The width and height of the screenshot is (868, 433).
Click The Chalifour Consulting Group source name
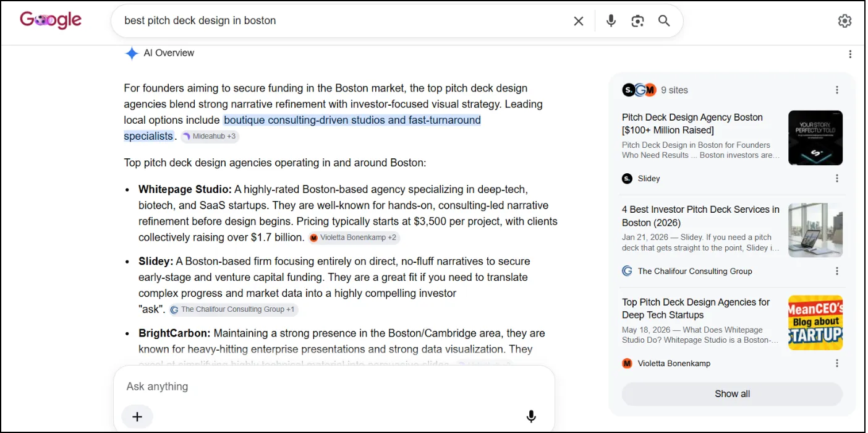695,271
